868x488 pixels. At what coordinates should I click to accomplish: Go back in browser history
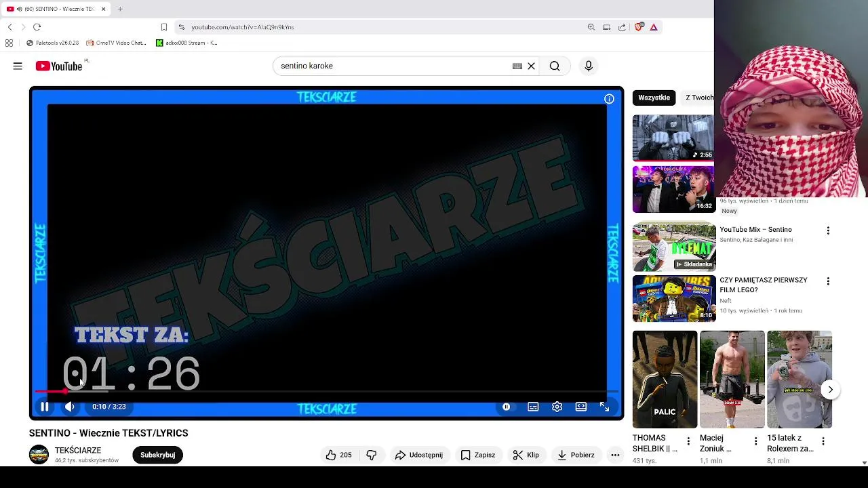[9, 27]
